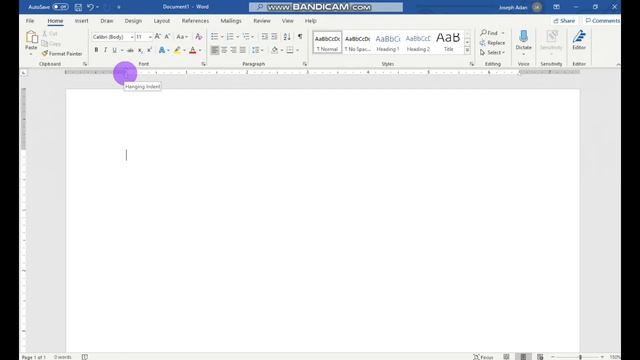Click Align Left icon
The image size is (640, 360).
click(x=215, y=50)
